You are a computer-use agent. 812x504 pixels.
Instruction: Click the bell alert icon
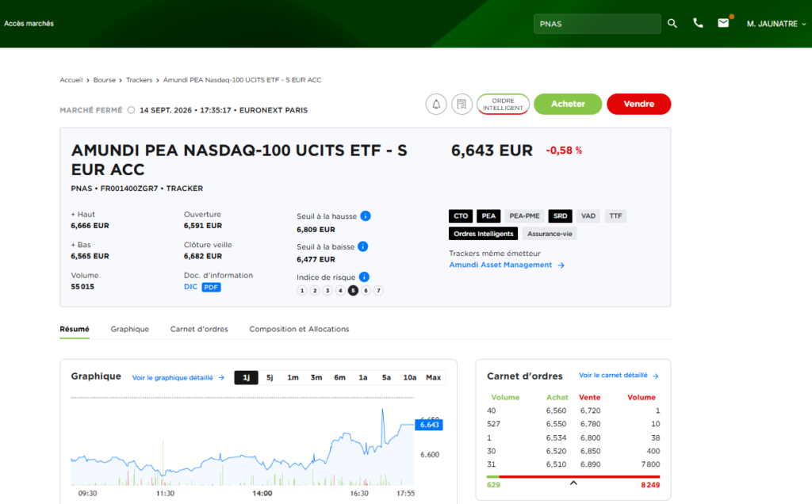point(436,104)
